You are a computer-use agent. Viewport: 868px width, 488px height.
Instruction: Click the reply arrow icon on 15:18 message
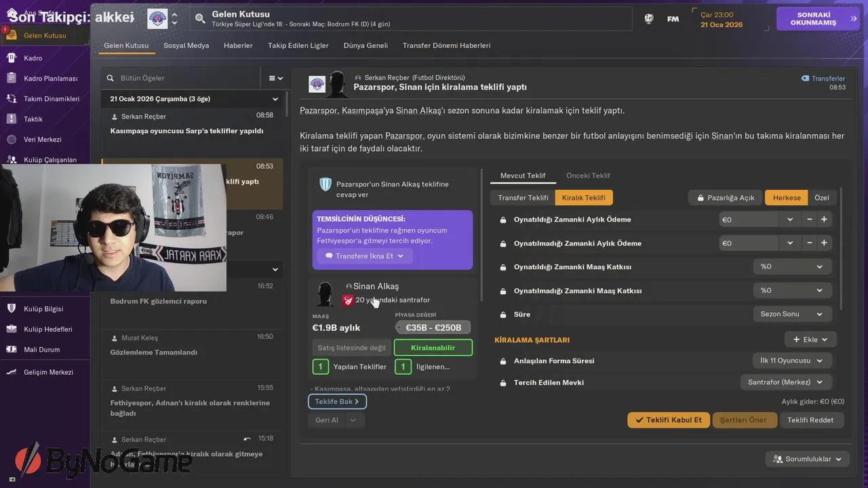click(248, 439)
